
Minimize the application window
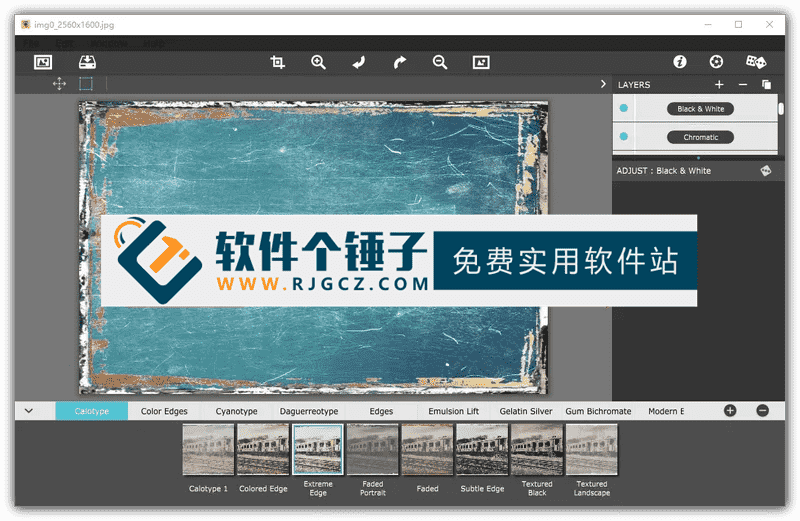pos(708,24)
